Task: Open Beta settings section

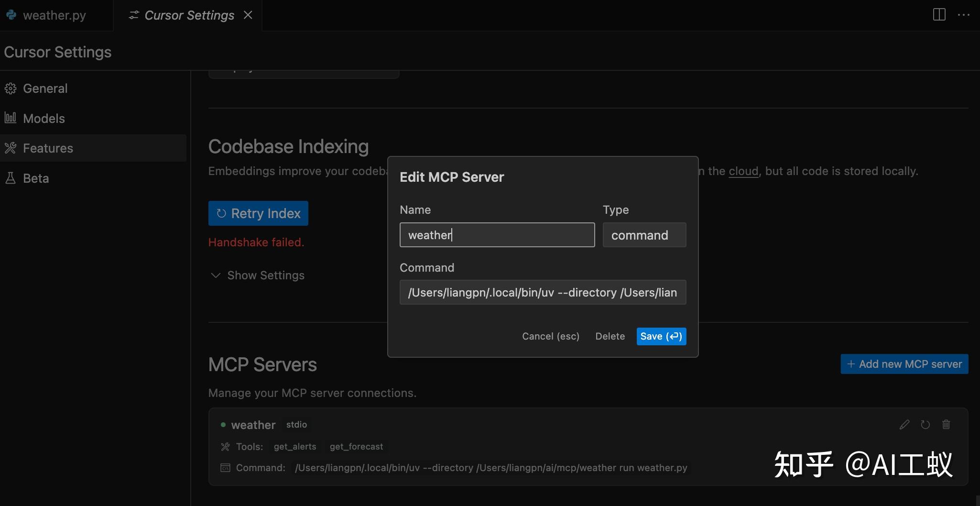Action: [36, 178]
